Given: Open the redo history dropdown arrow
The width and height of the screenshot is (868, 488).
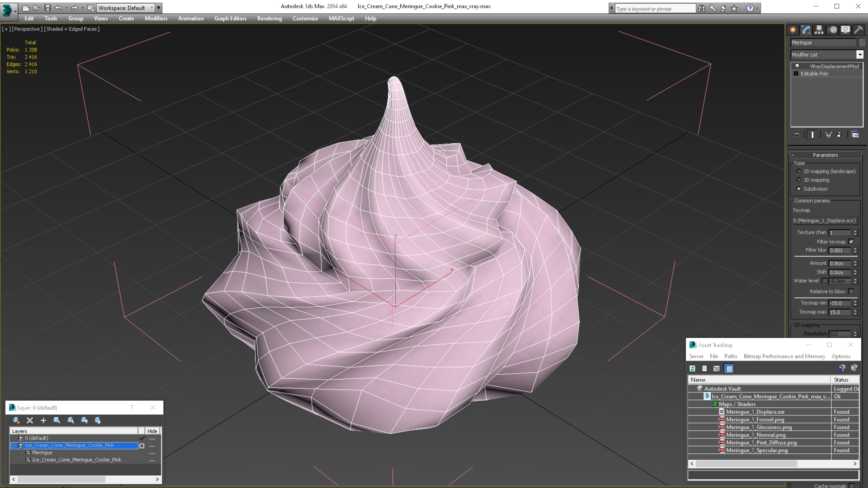Looking at the screenshot, I should coord(83,8).
